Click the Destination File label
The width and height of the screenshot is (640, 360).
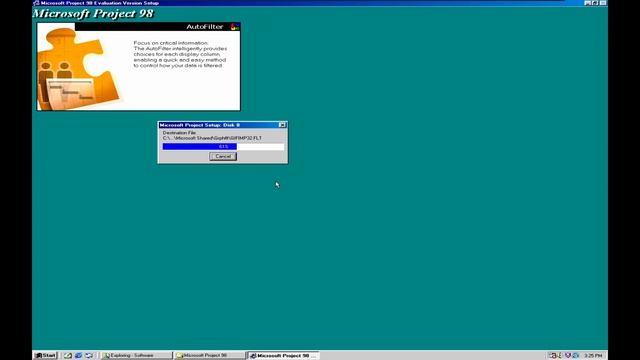pos(179,133)
